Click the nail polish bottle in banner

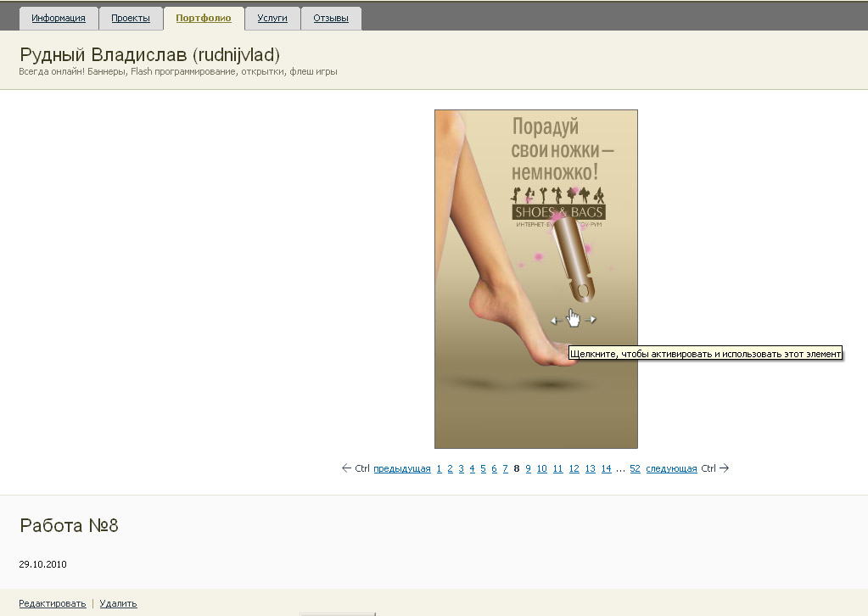574,259
